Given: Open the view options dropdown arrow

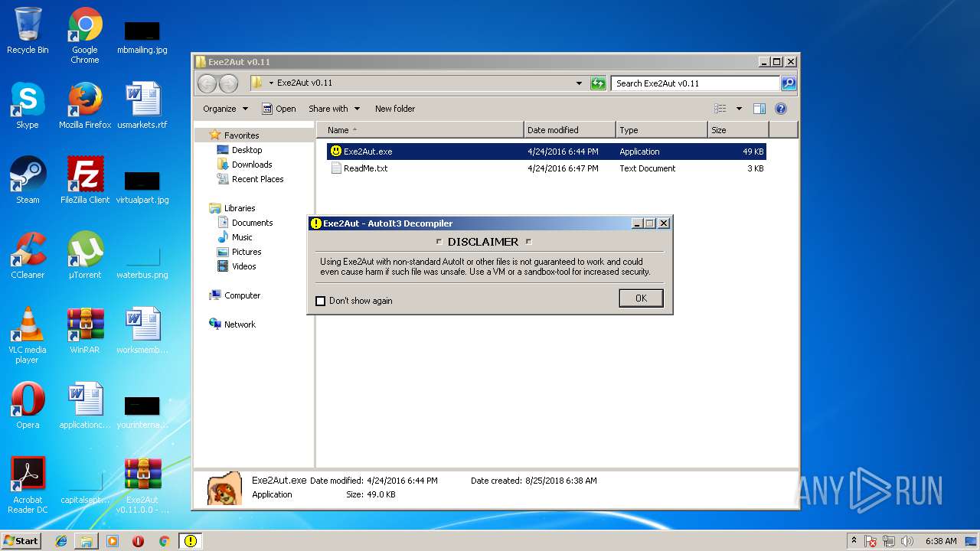Looking at the screenshot, I should [739, 109].
